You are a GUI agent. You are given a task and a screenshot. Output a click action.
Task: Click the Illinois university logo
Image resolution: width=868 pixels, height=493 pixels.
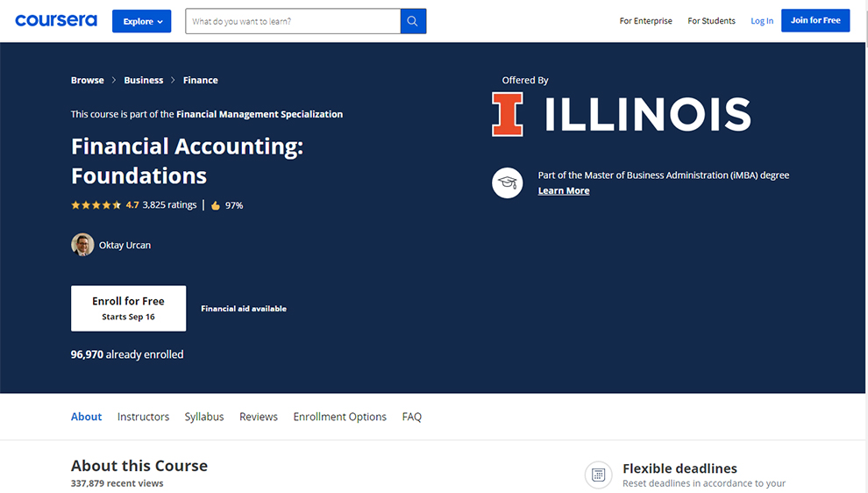621,114
